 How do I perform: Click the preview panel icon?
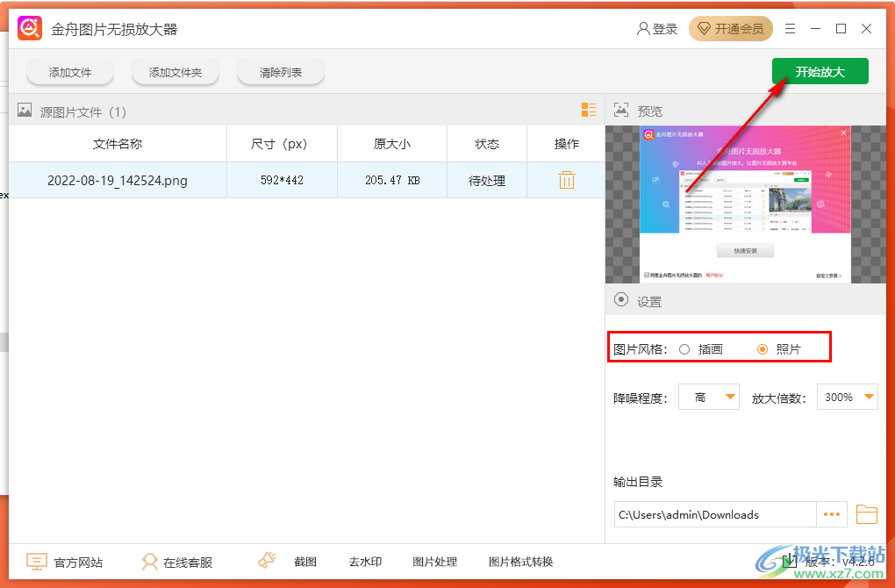621,110
